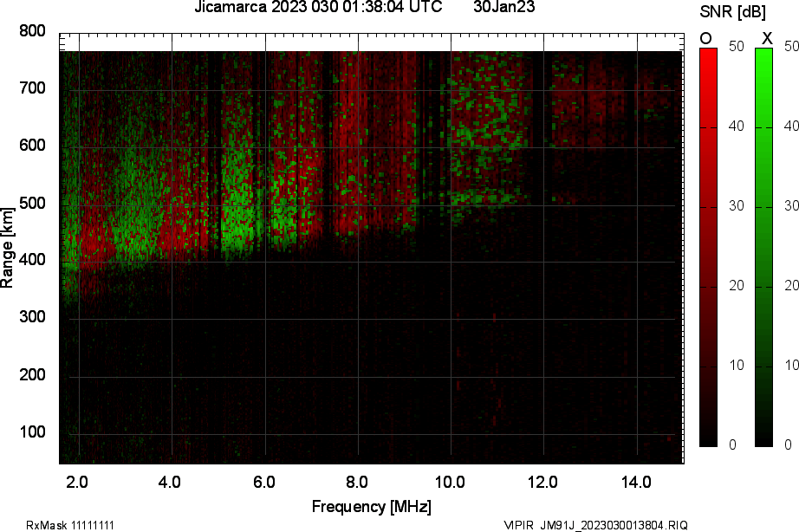Click the 'O' label above red colorbar
This screenshot has height=532, width=799.
(706, 38)
